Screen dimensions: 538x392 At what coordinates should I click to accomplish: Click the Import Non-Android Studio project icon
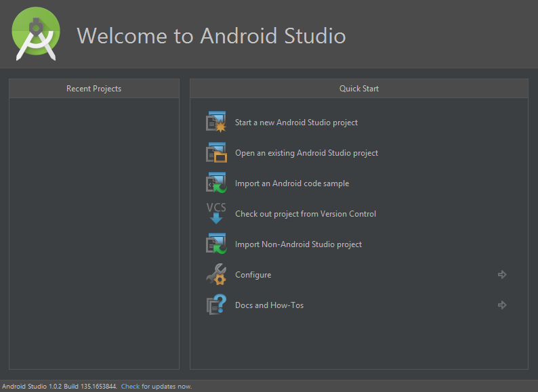coord(216,244)
